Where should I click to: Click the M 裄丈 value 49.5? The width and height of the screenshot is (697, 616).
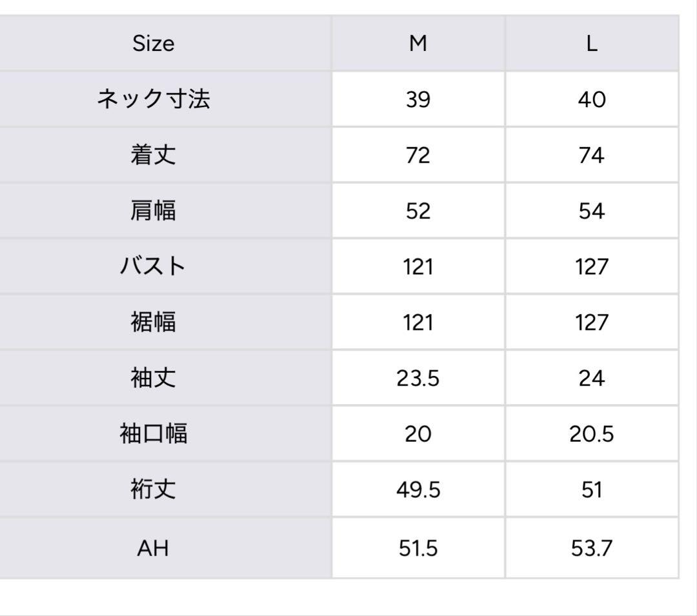(x=418, y=490)
